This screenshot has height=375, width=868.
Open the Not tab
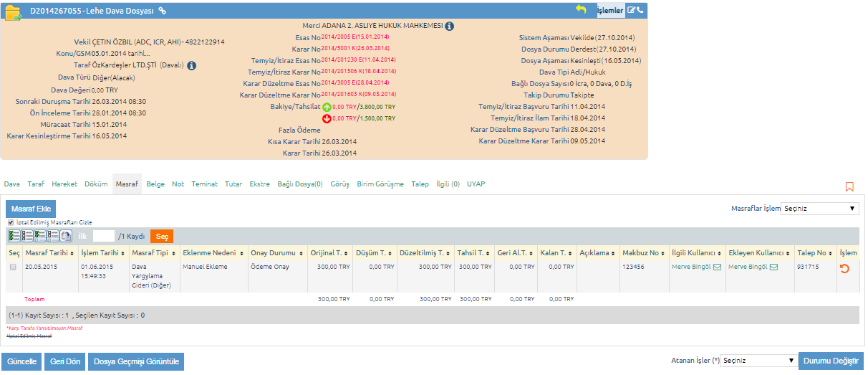tap(178, 184)
